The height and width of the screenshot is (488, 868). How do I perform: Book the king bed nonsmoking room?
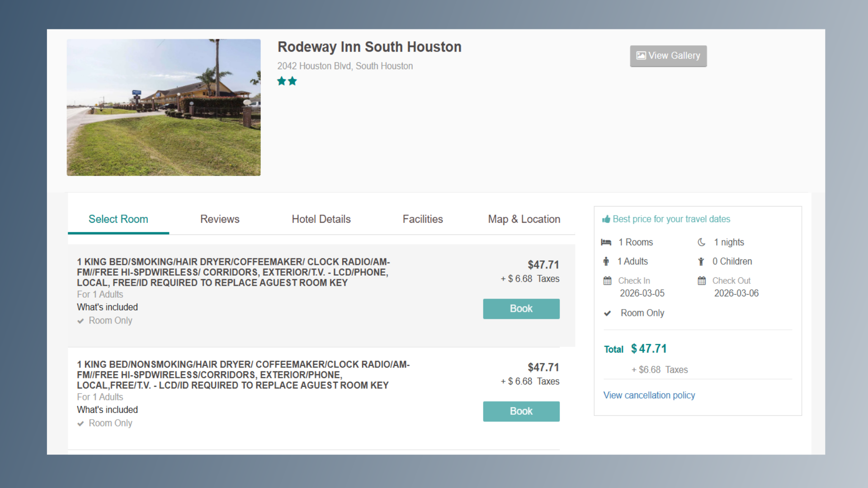[x=521, y=411]
